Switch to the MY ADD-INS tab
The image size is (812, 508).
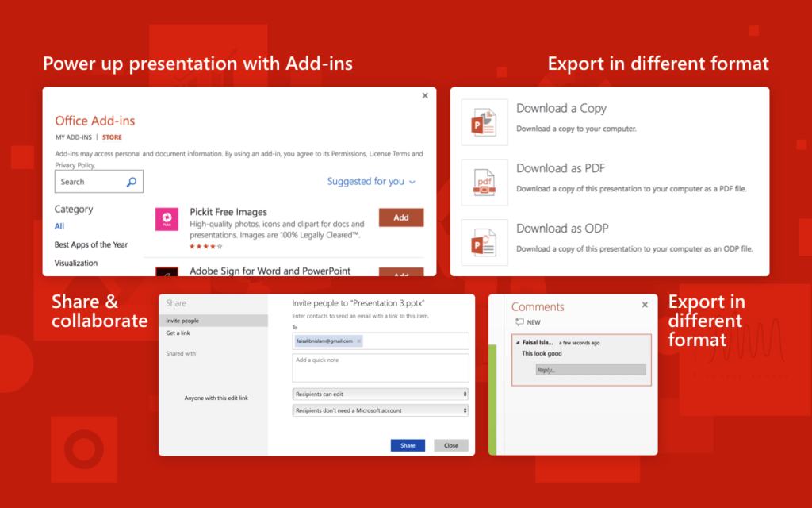(73, 137)
